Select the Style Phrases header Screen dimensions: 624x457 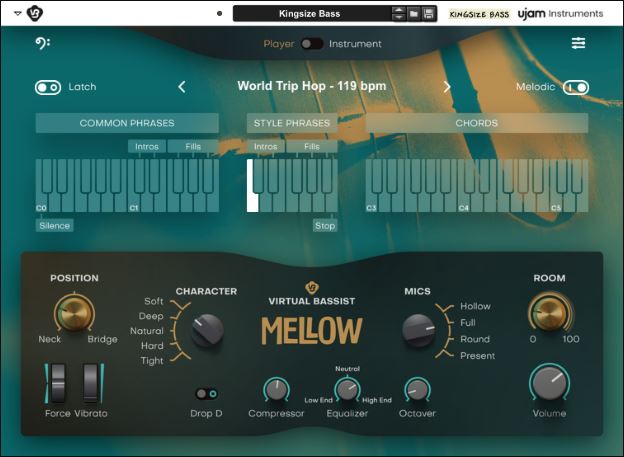292,123
